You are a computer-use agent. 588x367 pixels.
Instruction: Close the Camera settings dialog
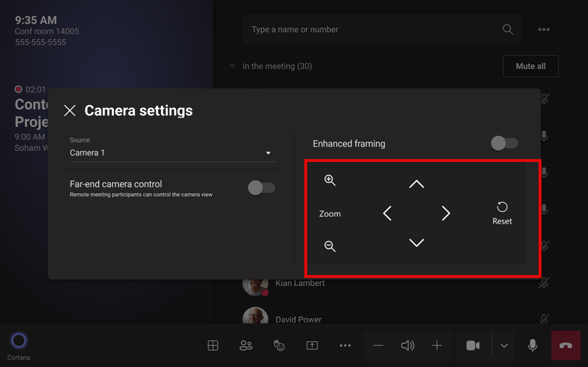70,111
